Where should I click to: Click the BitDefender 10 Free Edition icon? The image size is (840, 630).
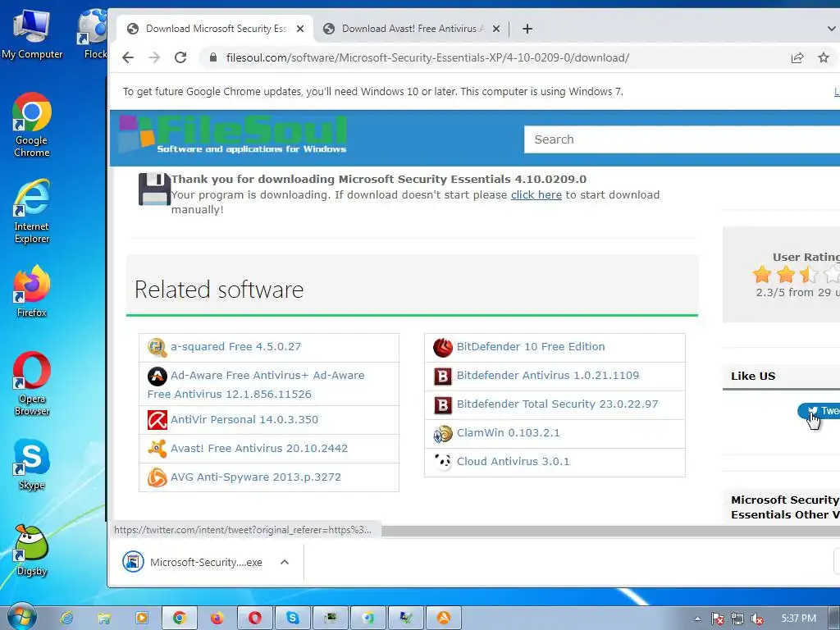pyautogui.click(x=443, y=347)
